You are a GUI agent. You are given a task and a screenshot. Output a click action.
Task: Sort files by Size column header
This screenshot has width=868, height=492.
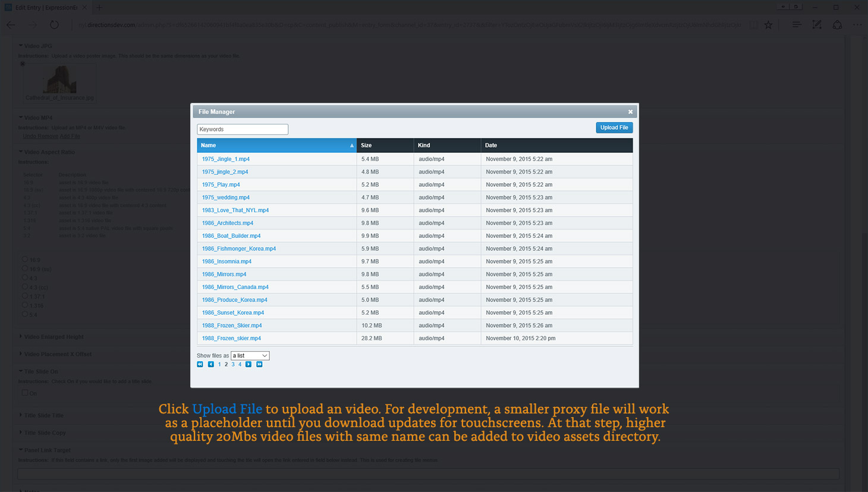[x=366, y=145]
